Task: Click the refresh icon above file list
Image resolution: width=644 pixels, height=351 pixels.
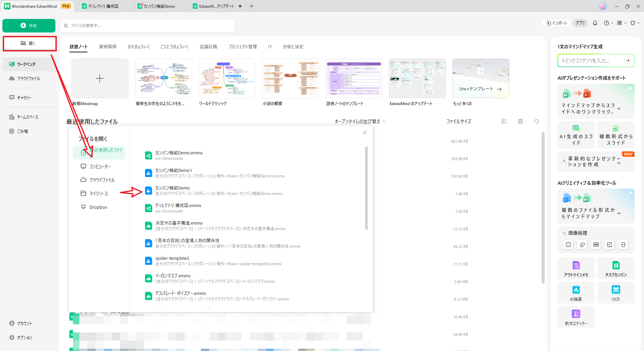Action: coord(537,121)
